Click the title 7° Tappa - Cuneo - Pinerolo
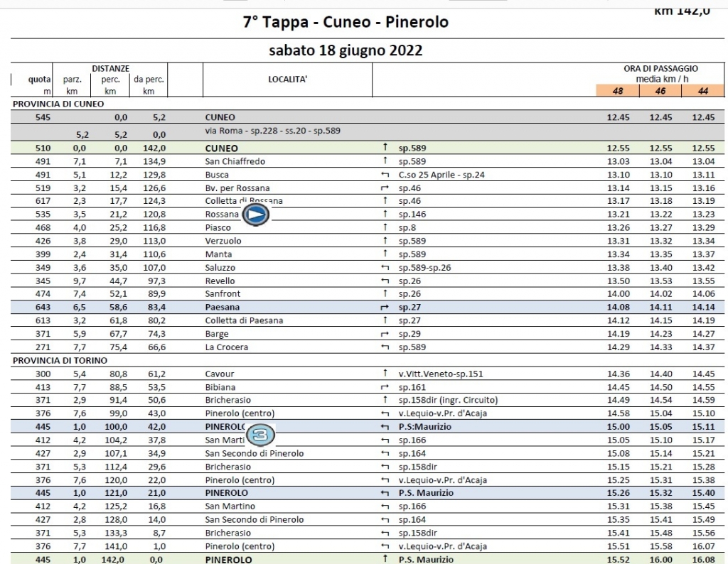This screenshot has height=564, width=728. pyautogui.click(x=346, y=22)
